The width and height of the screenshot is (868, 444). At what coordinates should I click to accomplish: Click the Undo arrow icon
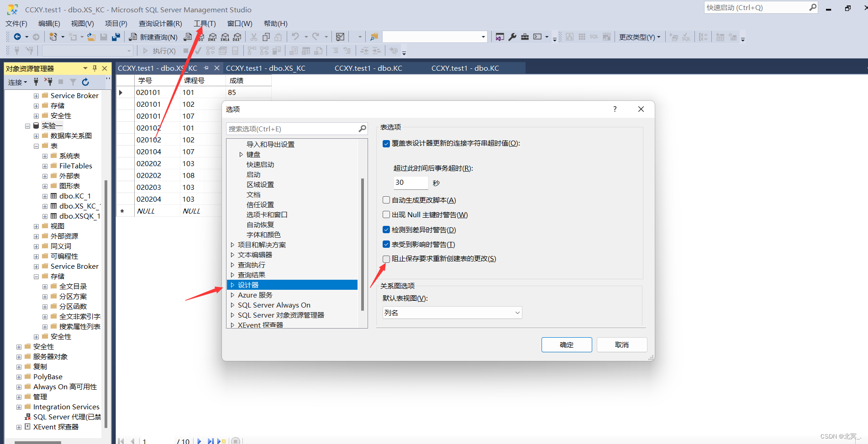[x=295, y=37]
